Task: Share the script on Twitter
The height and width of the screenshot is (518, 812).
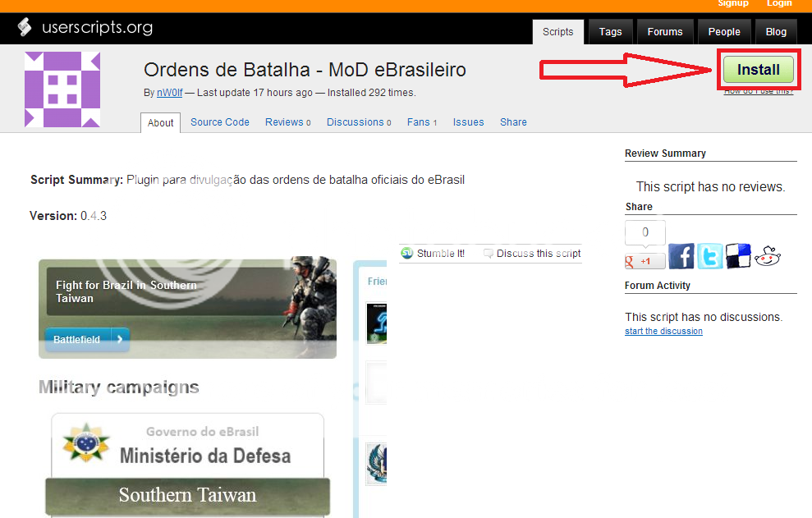Action: pyautogui.click(x=710, y=256)
